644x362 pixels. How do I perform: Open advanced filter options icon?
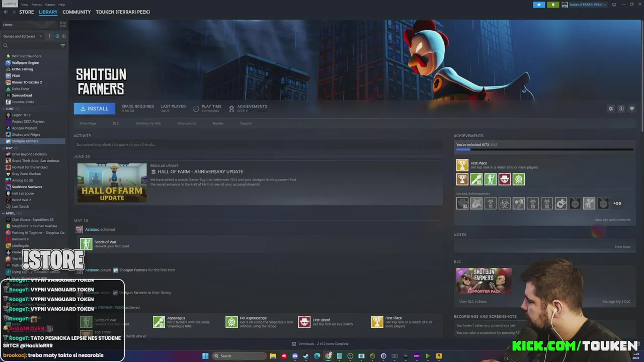tap(63, 46)
